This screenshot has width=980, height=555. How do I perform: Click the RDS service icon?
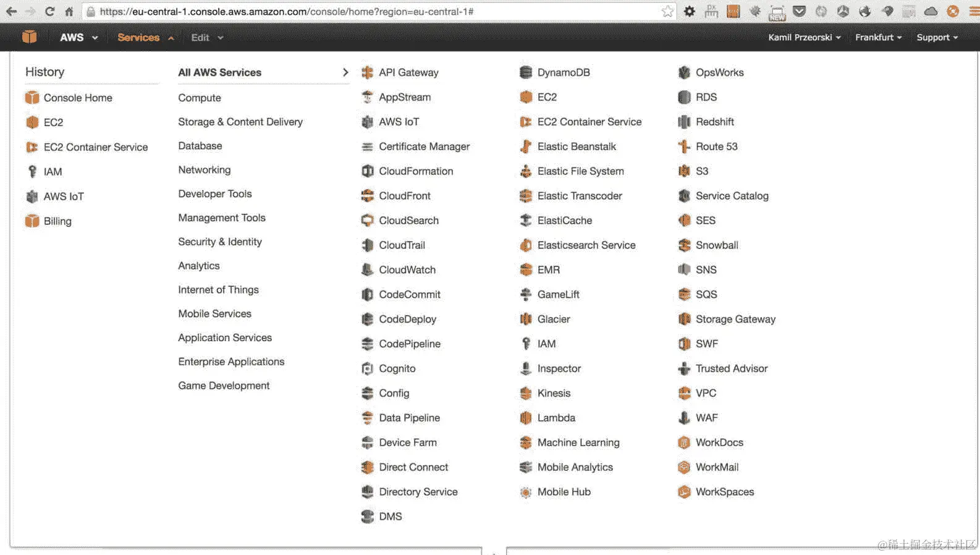pos(684,97)
